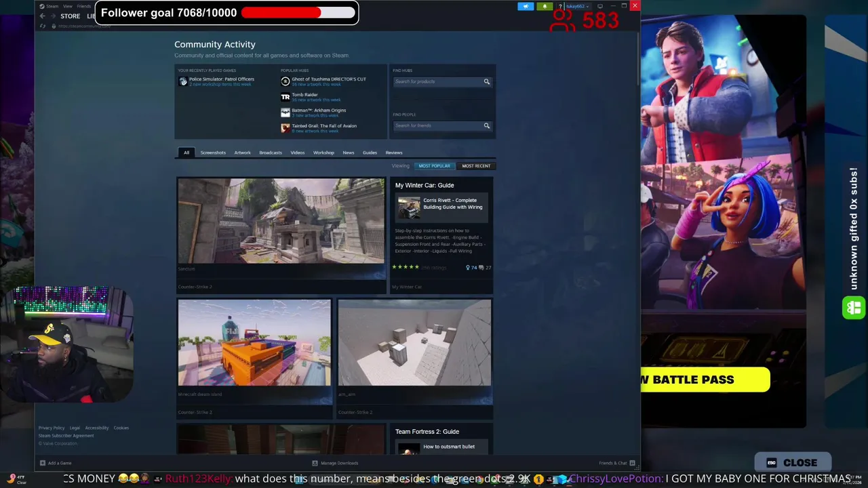Viewport: 868px width, 488px height.
Task: Go forward with the forward arrow
Action: click(53, 16)
